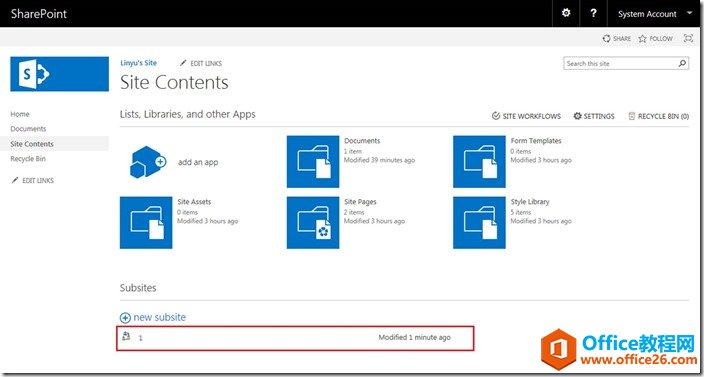
Task: Click the new subsite link
Action: pyautogui.click(x=153, y=317)
